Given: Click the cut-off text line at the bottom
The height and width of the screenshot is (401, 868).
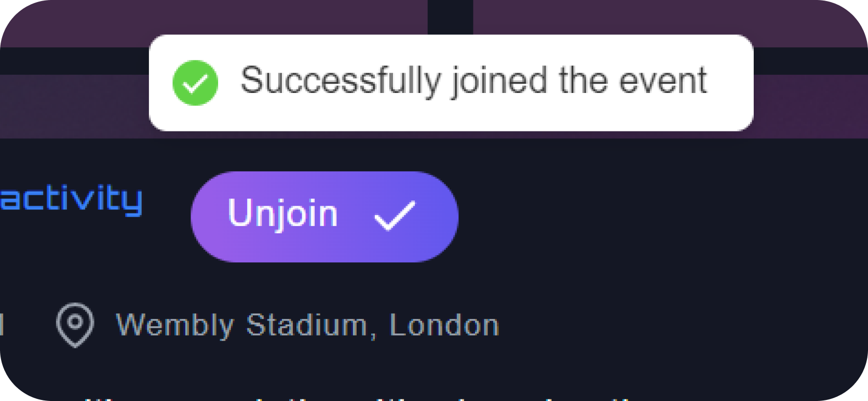Looking at the screenshot, I should [x=358, y=399].
